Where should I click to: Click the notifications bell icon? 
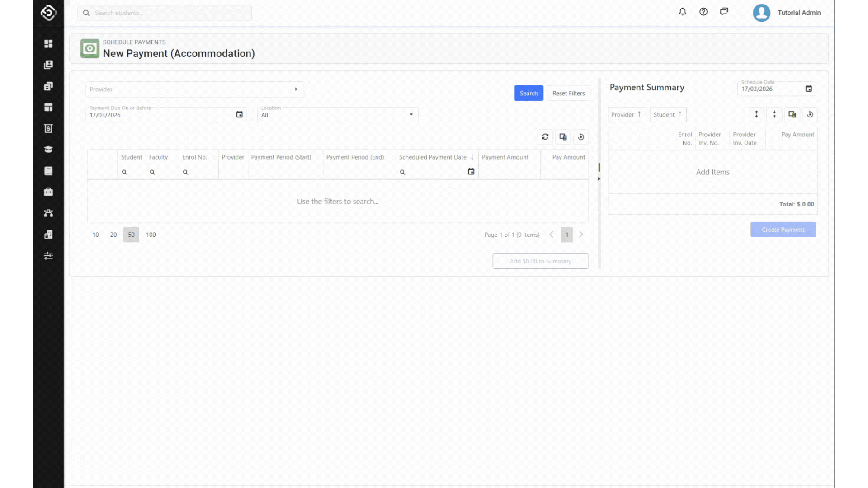pos(683,12)
